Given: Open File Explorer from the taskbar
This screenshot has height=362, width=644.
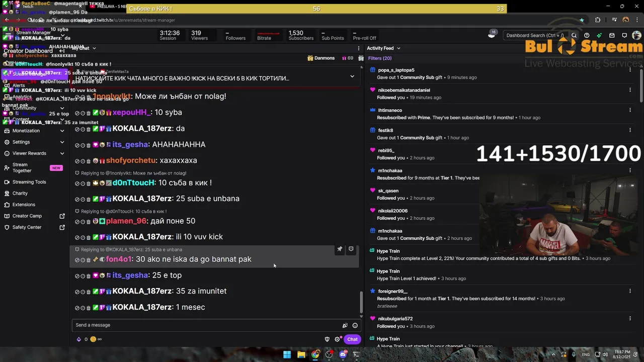Looking at the screenshot, I should point(301,354).
